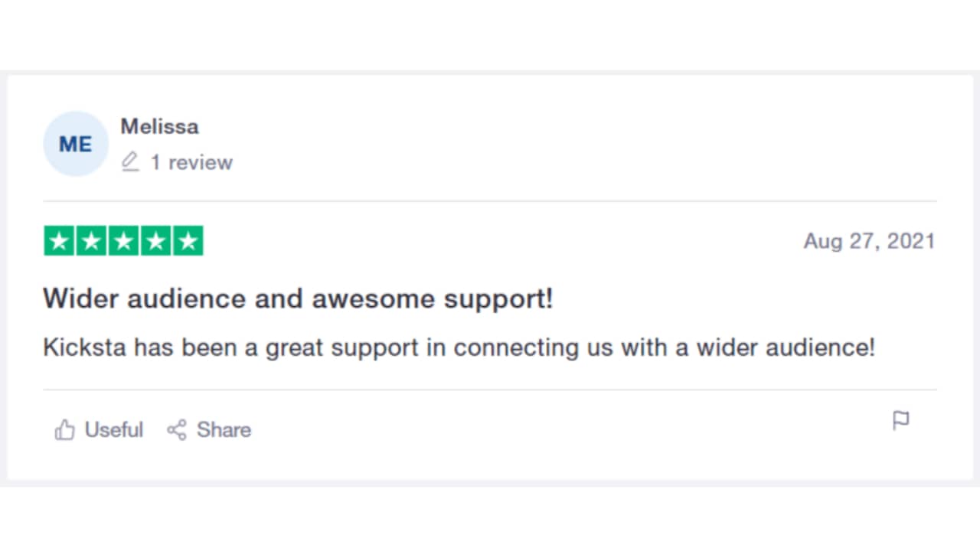Image resolution: width=980 pixels, height=551 pixels.
Task: Mark the review as Useful
Action: (113, 430)
